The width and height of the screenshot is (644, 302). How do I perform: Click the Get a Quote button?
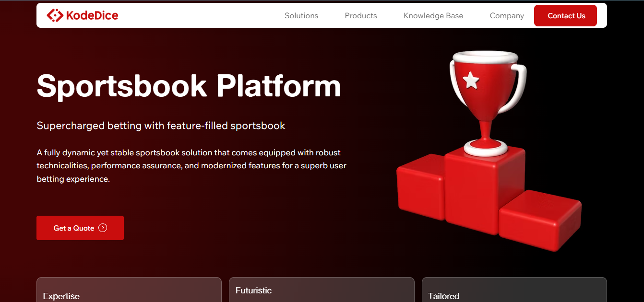point(80,228)
